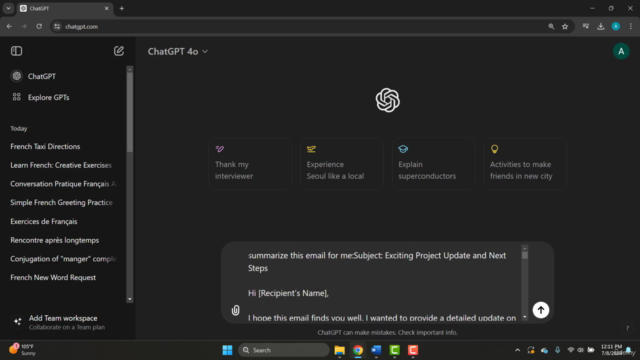
Task: Click the ChatGPT browser tab
Action: (x=64, y=8)
